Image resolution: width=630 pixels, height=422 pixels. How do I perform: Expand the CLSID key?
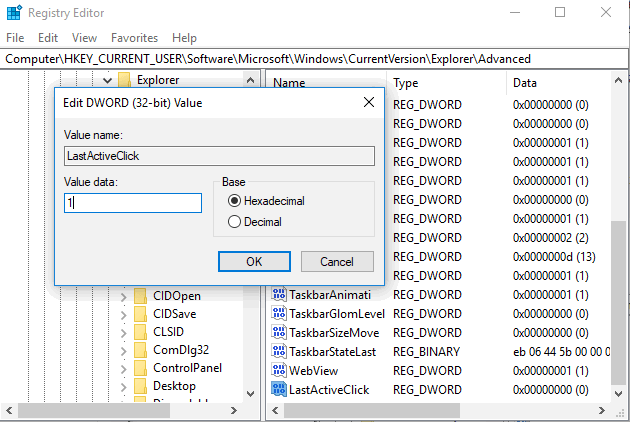pos(124,333)
